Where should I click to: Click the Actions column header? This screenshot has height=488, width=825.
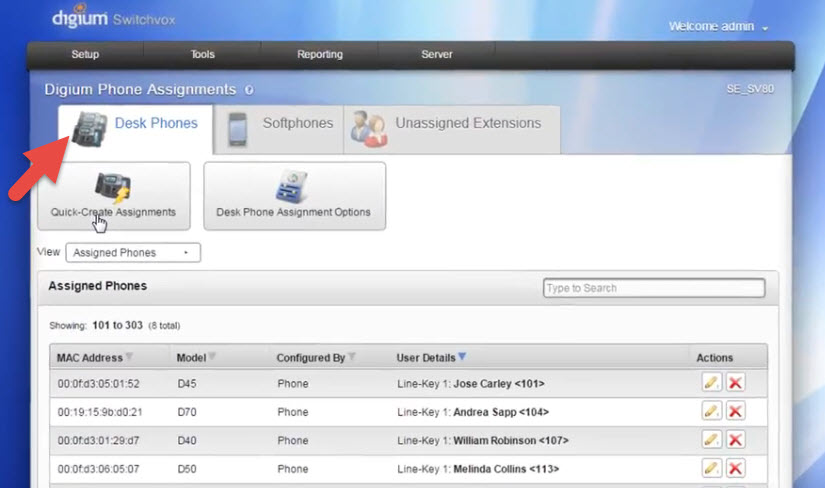pos(715,358)
